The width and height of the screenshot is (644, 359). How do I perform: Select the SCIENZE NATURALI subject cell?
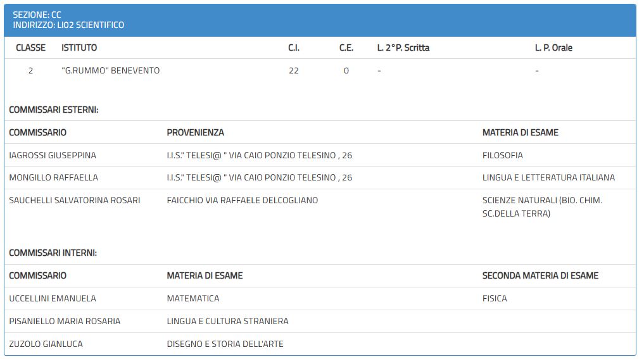543,207
